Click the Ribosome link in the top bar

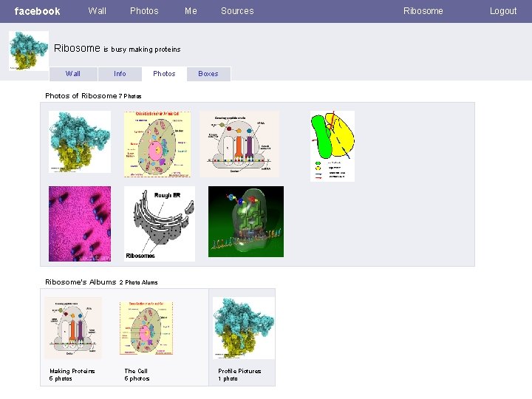pyautogui.click(x=423, y=11)
